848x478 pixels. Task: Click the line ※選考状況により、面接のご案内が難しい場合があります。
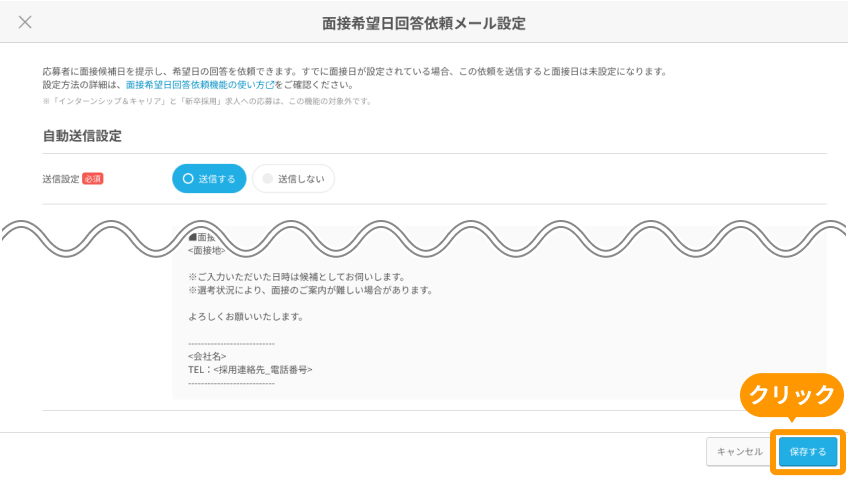pyautogui.click(x=310, y=290)
